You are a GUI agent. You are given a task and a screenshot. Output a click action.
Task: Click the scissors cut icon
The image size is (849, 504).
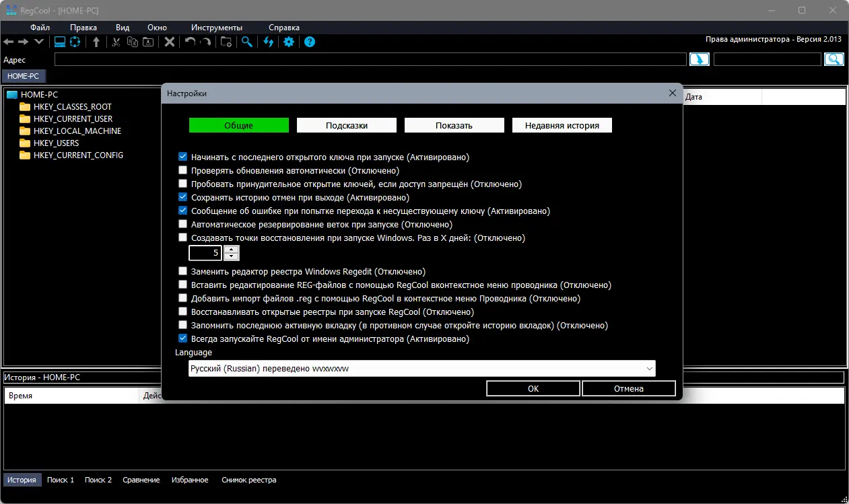point(116,42)
